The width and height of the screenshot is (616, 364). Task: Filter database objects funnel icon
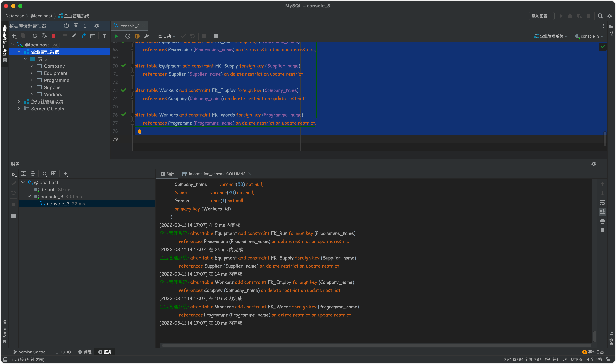click(x=104, y=36)
